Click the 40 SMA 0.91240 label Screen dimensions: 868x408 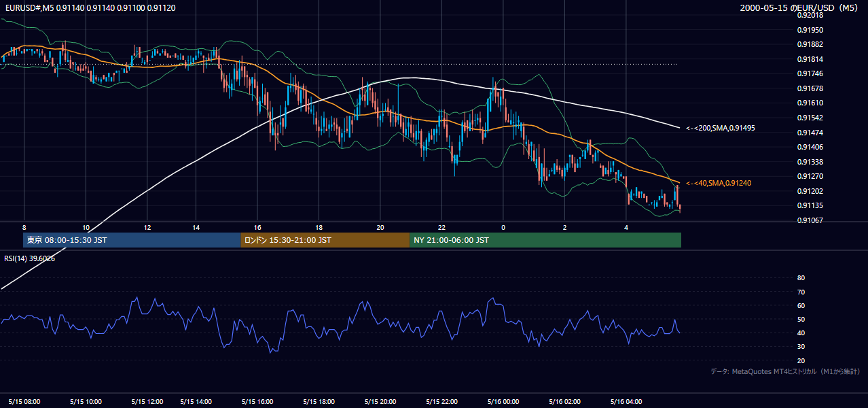[x=718, y=183]
